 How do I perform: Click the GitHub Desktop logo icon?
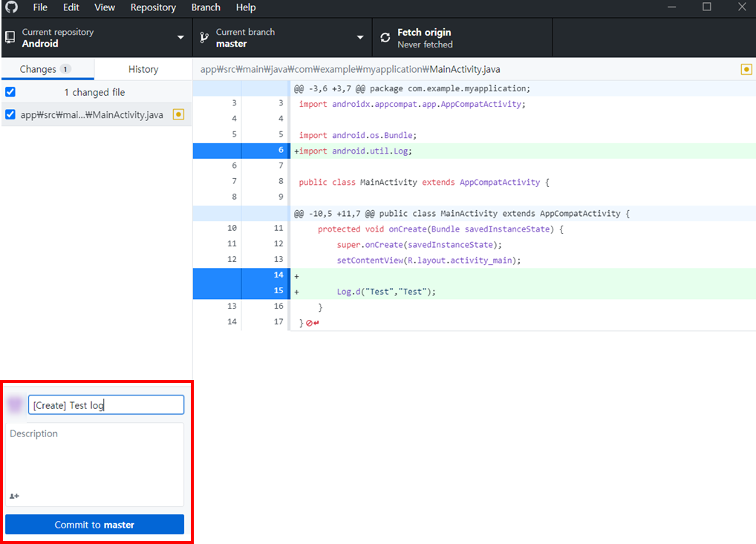[12, 7]
